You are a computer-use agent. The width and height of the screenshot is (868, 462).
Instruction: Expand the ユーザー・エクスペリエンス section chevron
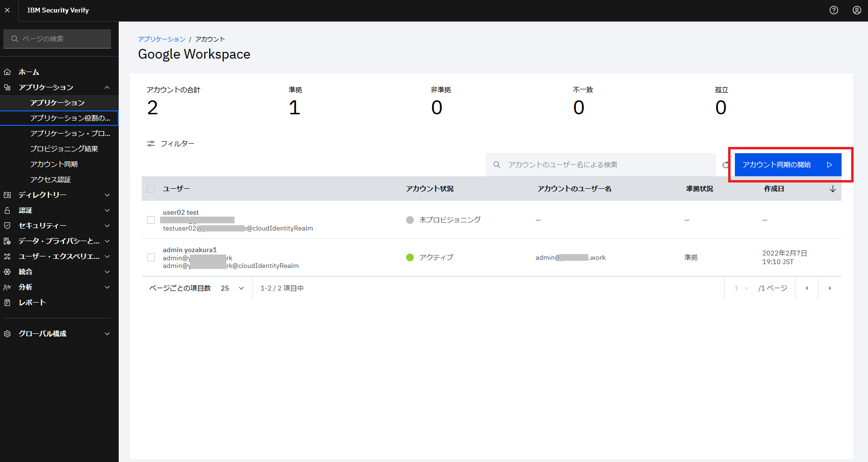click(x=107, y=256)
